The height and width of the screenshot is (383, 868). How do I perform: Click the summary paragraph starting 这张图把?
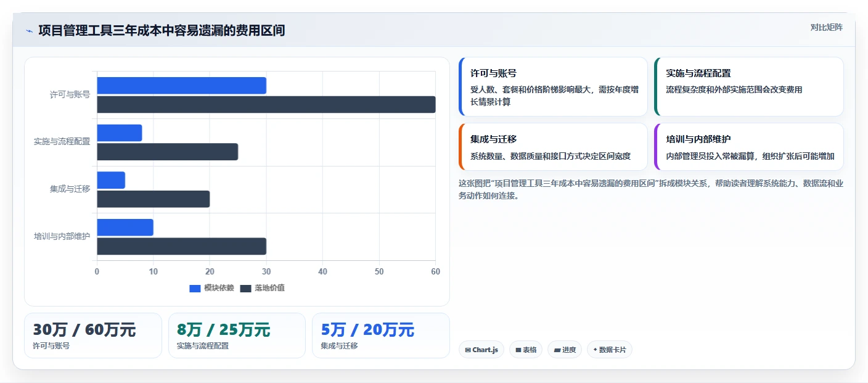tap(651, 189)
